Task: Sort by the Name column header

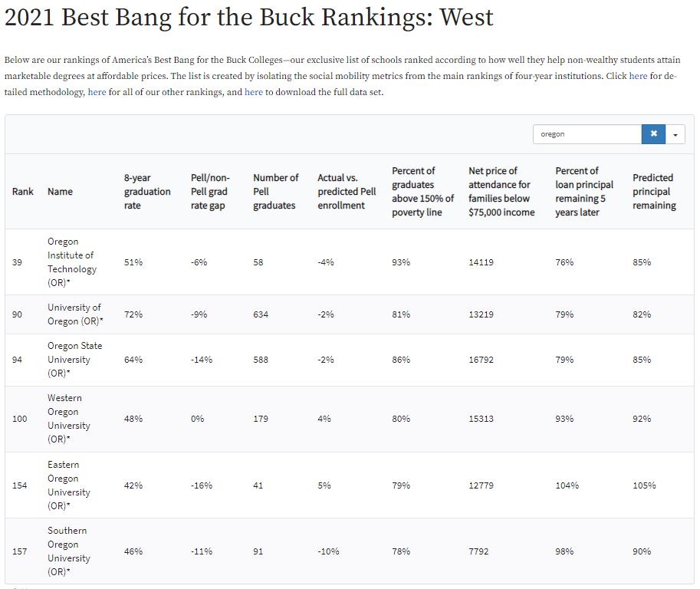Action: (60, 192)
